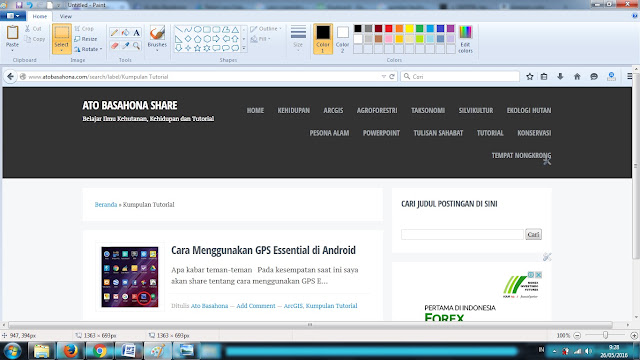Pick the Eraser tool
Image resolution: width=640 pixels, height=360 pixels.
114,46
